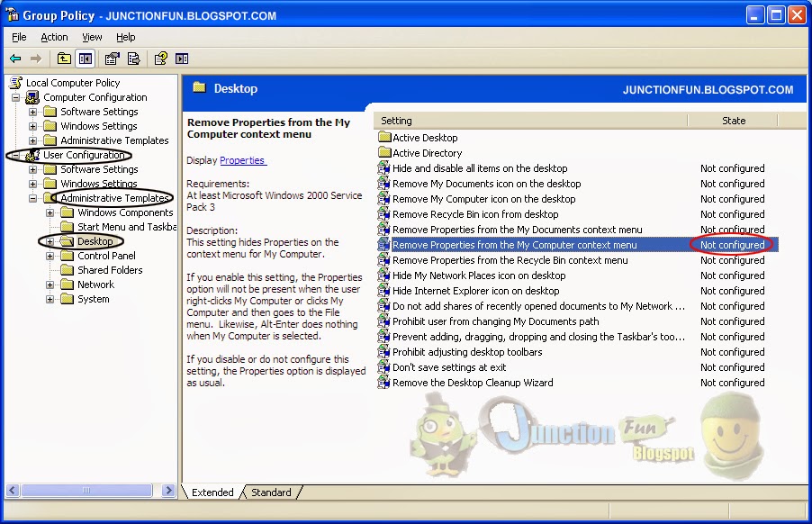Click the Export List toolbar icon
This screenshot has width=812, height=524.
click(x=133, y=59)
